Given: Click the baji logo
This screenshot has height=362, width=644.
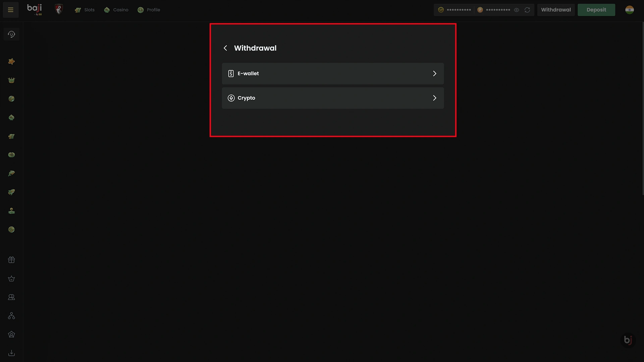Looking at the screenshot, I should pyautogui.click(x=35, y=9).
